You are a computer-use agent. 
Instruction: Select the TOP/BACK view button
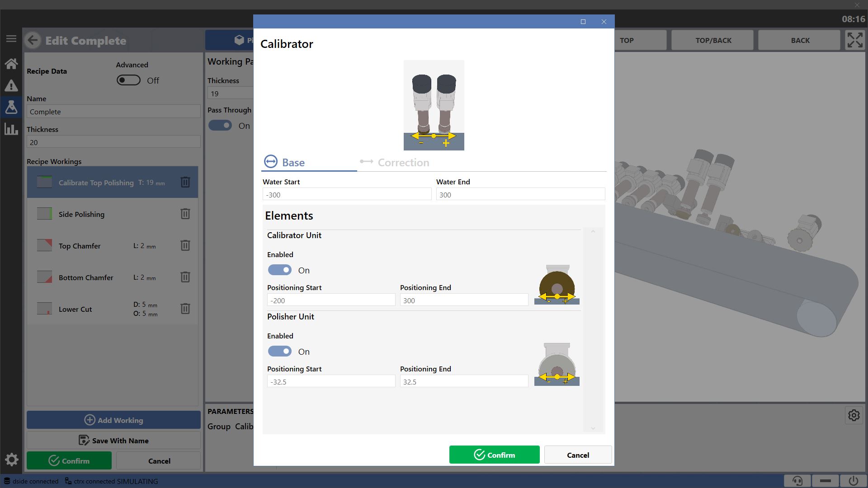point(713,40)
